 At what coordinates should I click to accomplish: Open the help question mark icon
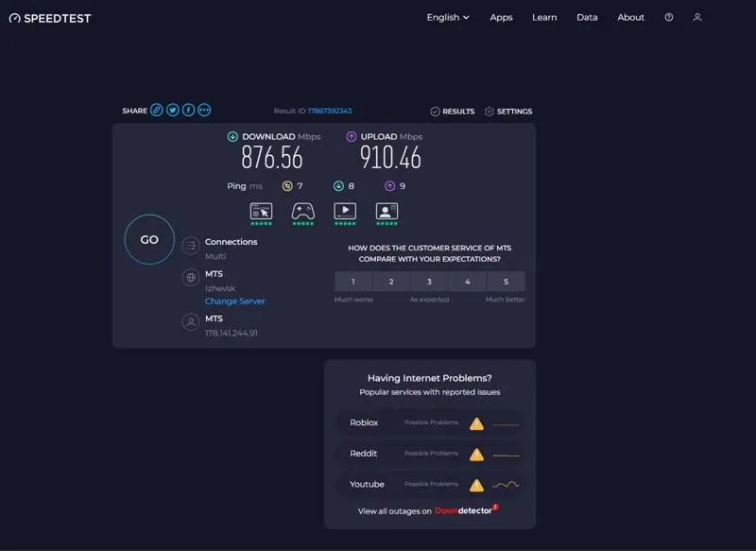(x=669, y=17)
